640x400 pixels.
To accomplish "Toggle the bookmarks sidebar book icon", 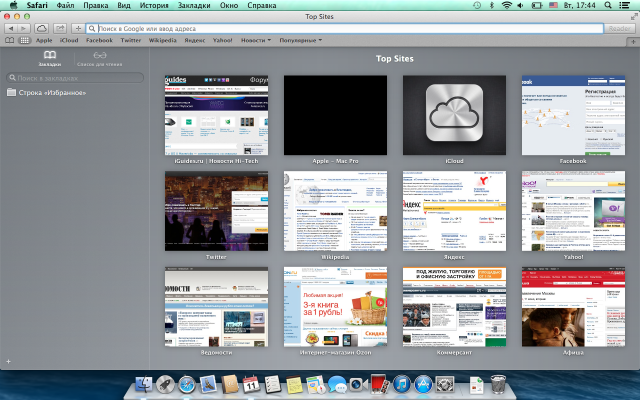I will point(10,40).
